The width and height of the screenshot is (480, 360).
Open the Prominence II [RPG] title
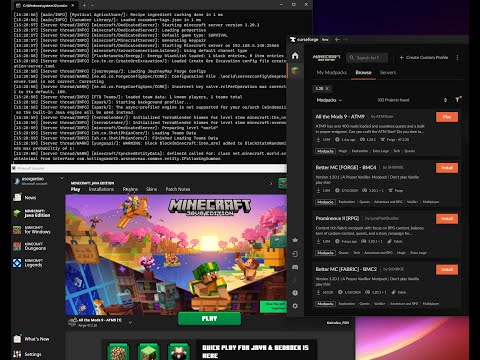point(337,218)
